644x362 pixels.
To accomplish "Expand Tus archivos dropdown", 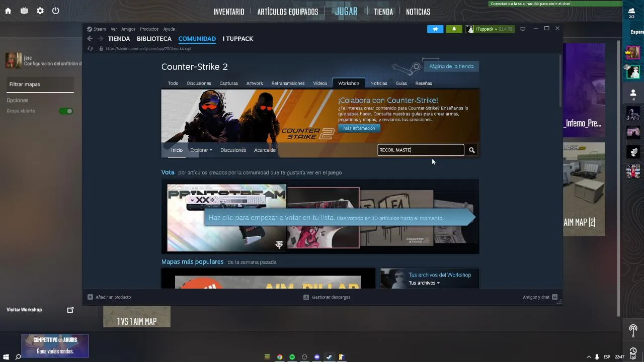I will click(424, 283).
